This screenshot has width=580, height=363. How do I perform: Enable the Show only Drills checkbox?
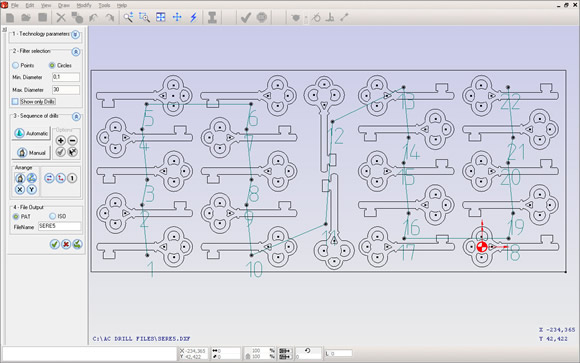coord(15,101)
